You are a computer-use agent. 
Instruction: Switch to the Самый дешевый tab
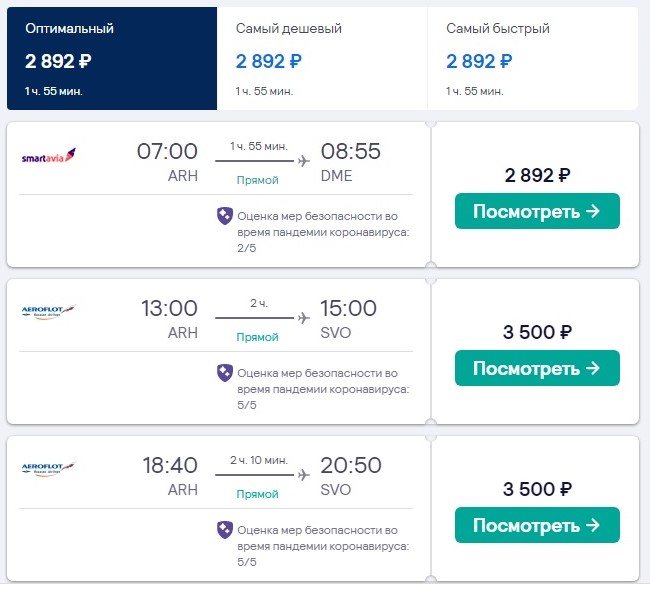pos(322,58)
